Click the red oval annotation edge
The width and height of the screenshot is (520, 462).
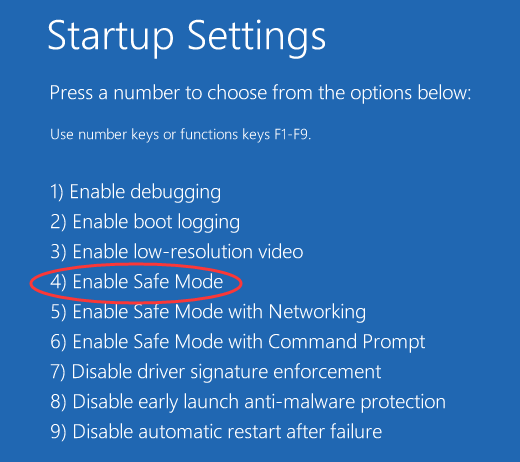coord(31,284)
